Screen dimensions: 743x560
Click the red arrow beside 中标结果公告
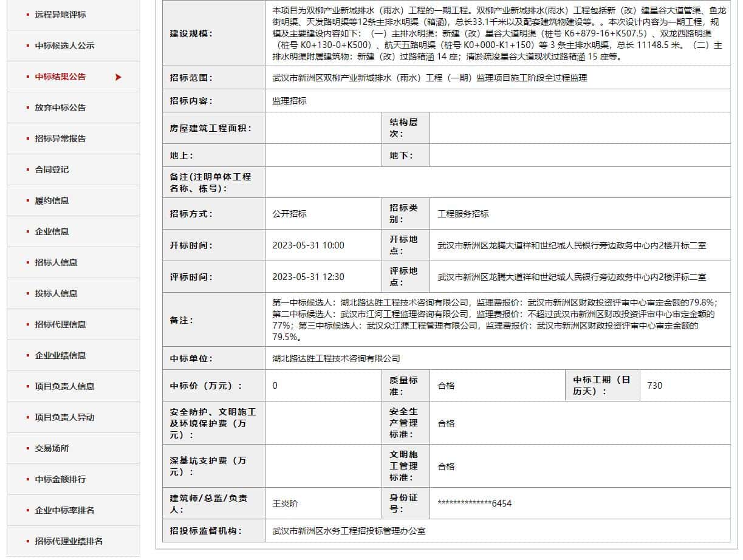118,77
